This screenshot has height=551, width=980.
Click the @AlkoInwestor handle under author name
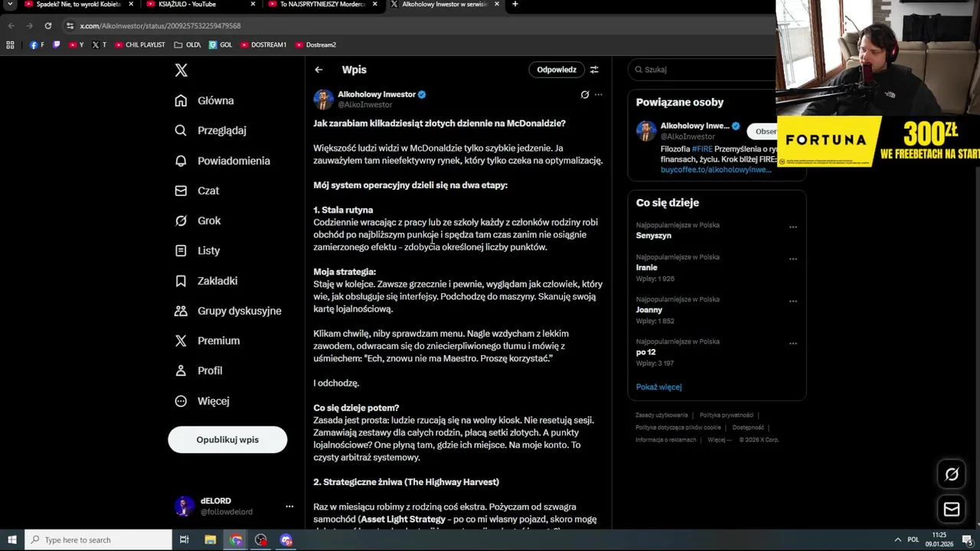[x=365, y=105]
